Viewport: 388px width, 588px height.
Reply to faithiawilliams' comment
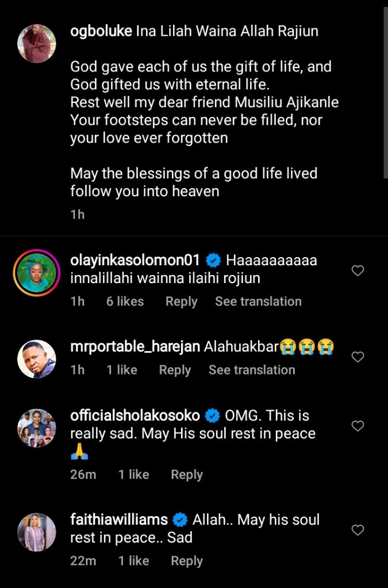[x=187, y=561]
